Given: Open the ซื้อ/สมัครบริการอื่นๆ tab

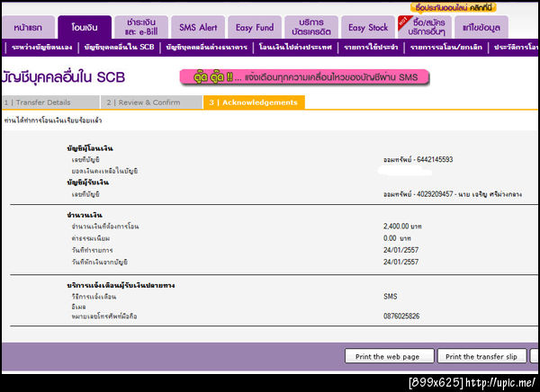Looking at the screenshot, I should [x=425, y=27].
